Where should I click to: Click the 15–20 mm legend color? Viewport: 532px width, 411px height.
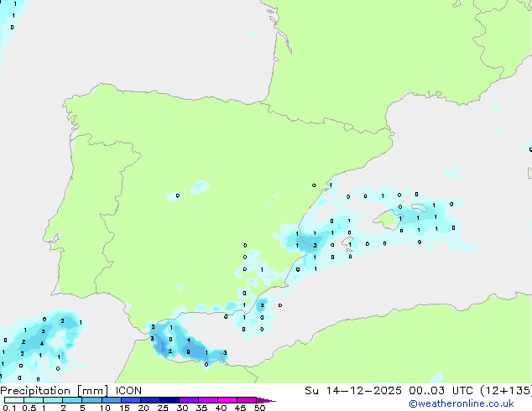click(x=131, y=400)
